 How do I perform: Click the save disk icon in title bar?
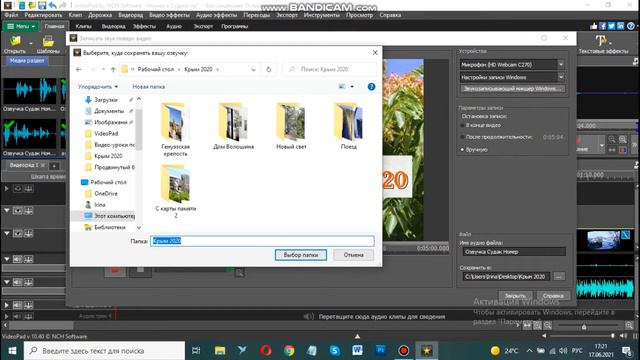click(x=42, y=5)
